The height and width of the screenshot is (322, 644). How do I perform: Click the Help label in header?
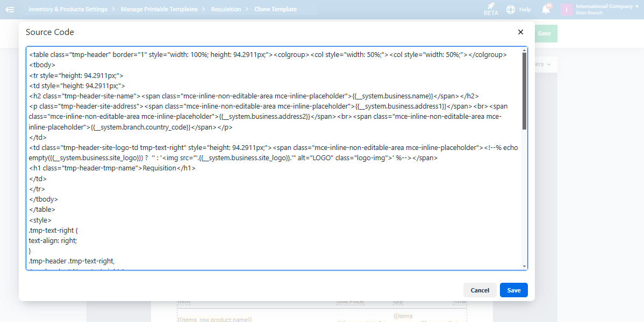click(x=525, y=10)
